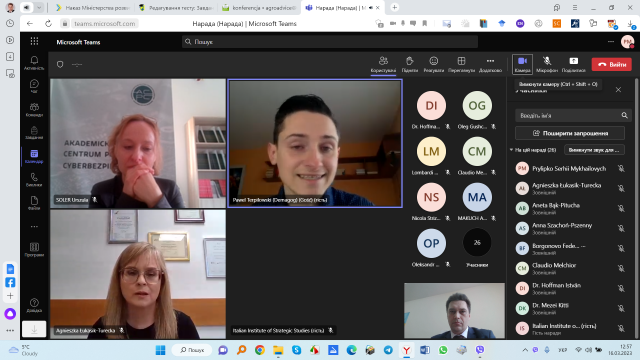The width and height of the screenshot is (640, 360).
Task: Open the Windows Start menu
Action: click(x=160, y=350)
